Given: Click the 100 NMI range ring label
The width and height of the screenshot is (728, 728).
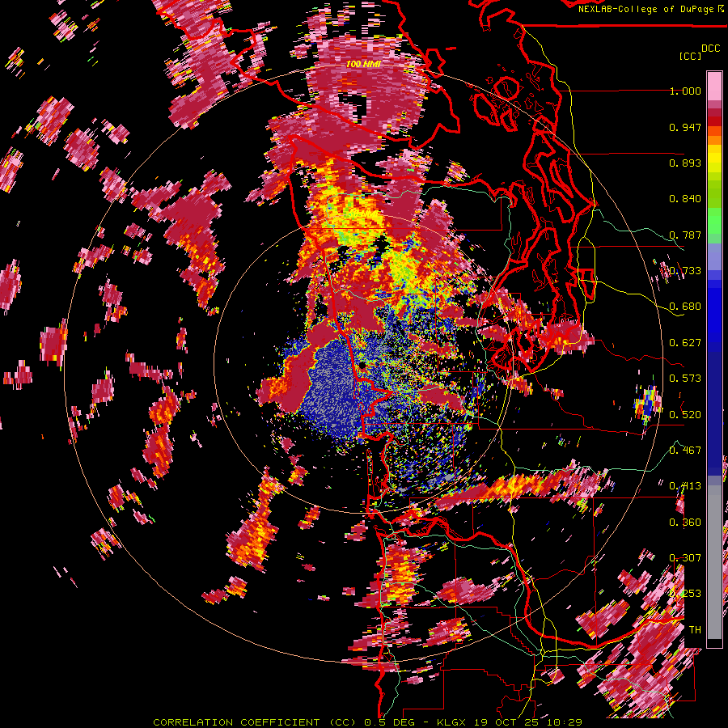Looking at the screenshot, I should [x=363, y=64].
